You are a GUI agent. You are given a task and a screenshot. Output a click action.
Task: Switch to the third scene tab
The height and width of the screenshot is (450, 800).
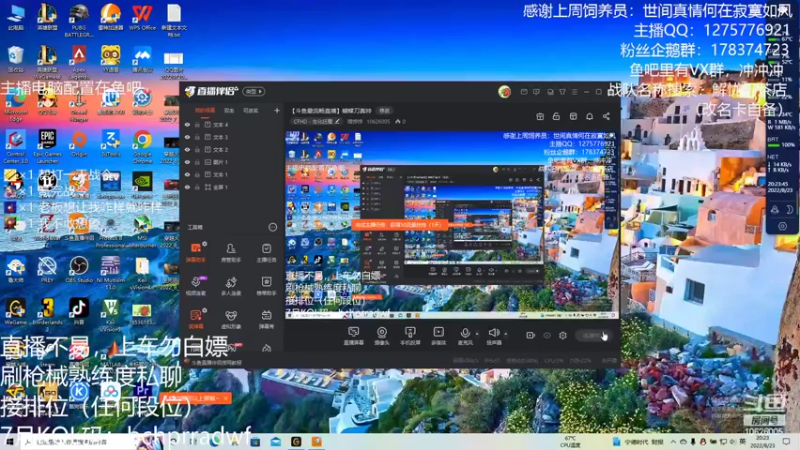[x=250, y=110]
